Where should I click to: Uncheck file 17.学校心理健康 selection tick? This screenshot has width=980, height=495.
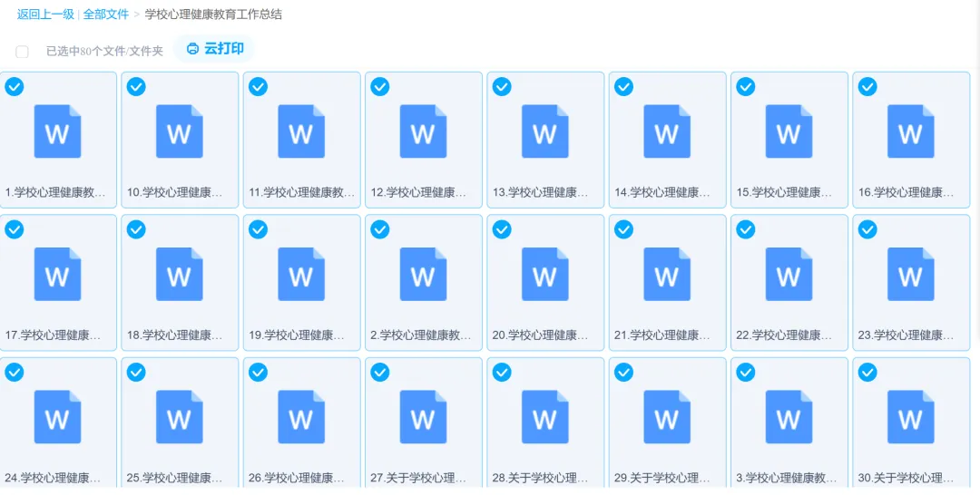(15, 229)
